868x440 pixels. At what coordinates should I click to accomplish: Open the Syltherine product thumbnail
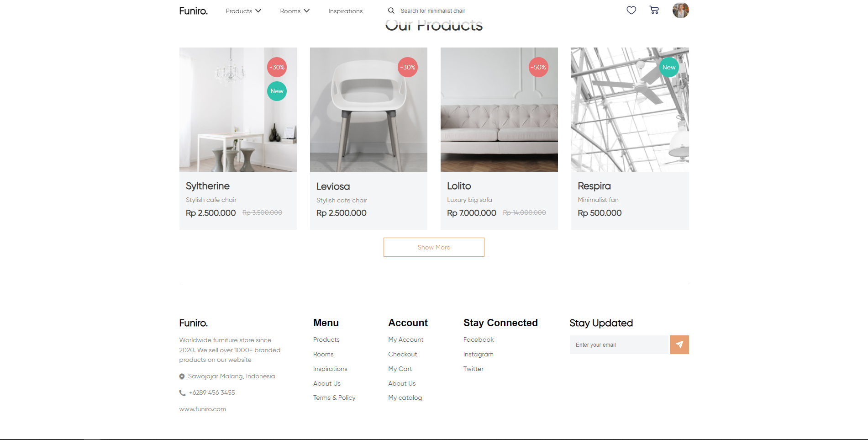point(238,110)
